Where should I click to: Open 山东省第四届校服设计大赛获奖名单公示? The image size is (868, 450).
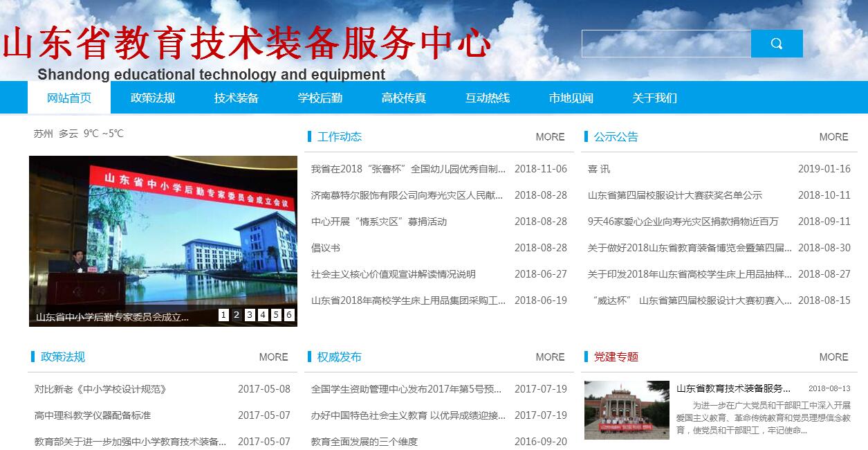[x=675, y=195]
